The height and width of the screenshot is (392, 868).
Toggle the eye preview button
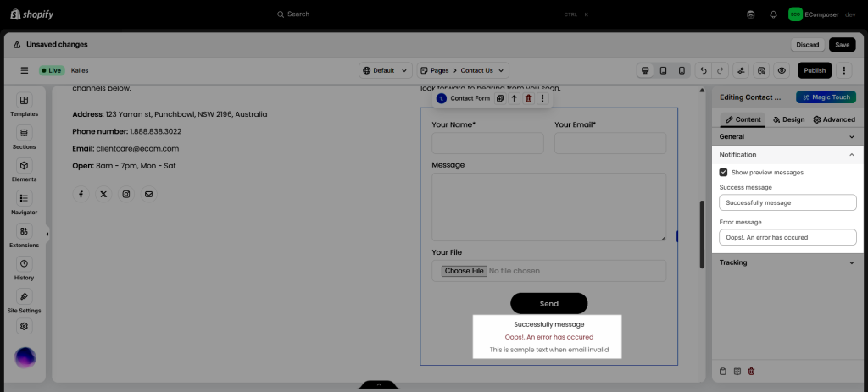coord(782,71)
